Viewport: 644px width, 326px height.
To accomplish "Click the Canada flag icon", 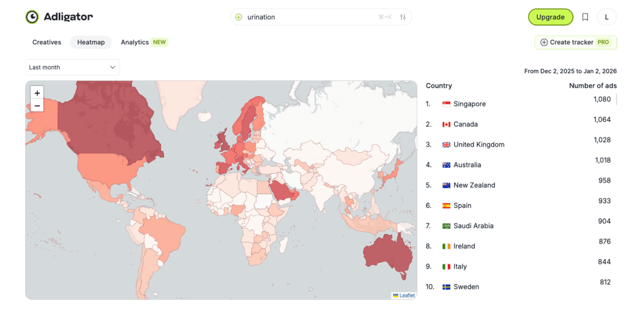I will click(x=446, y=124).
